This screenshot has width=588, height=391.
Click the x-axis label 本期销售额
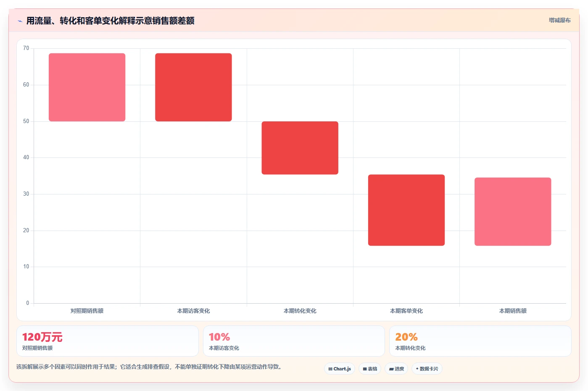(513, 311)
